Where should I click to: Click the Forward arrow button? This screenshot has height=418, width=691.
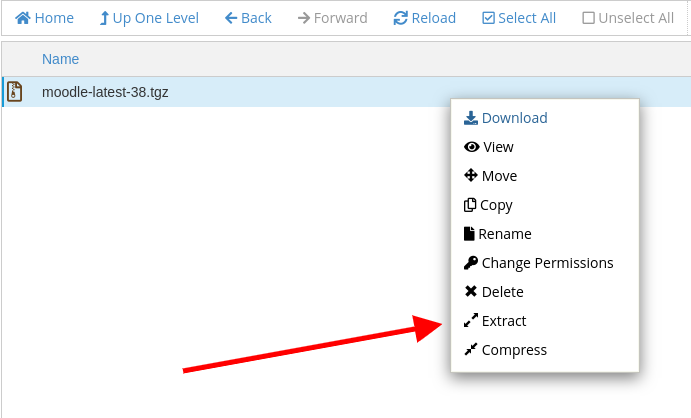pos(332,18)
